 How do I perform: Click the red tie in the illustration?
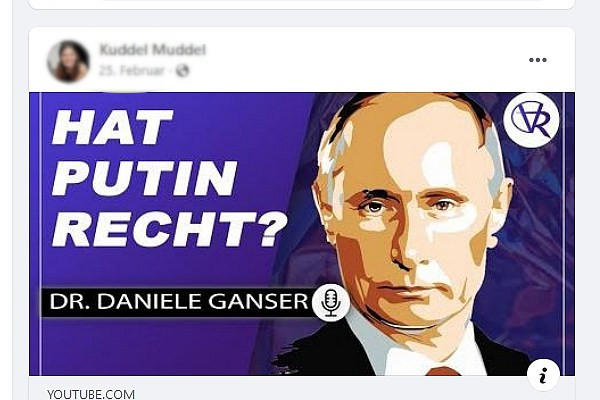[443, 371]
